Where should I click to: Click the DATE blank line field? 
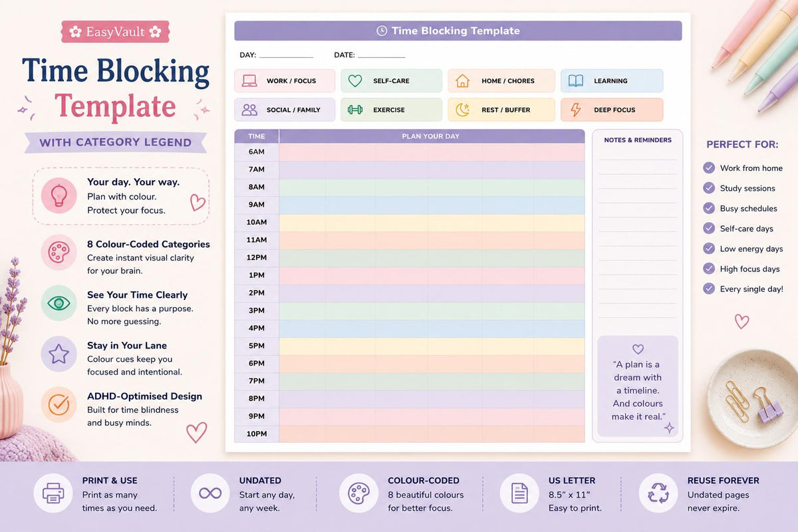pyautogui.click(x=381, y=56)
